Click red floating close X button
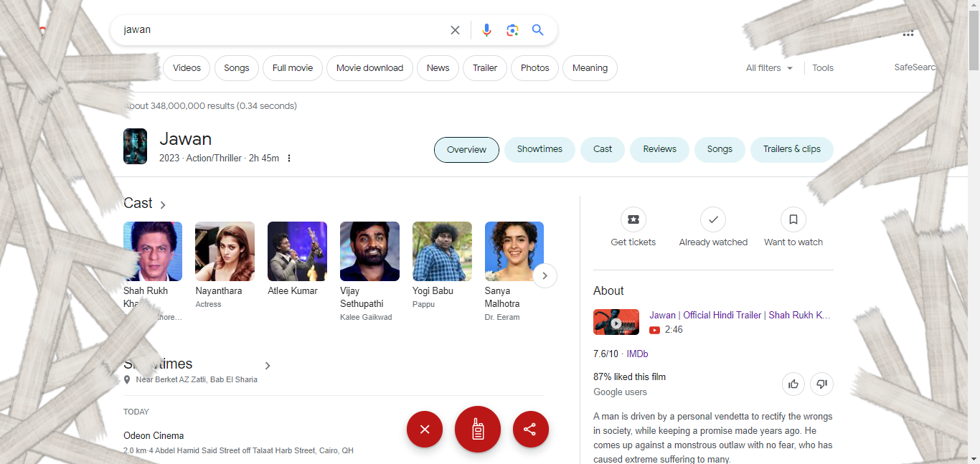Screen dimensions: 980x464 [425, 430]
